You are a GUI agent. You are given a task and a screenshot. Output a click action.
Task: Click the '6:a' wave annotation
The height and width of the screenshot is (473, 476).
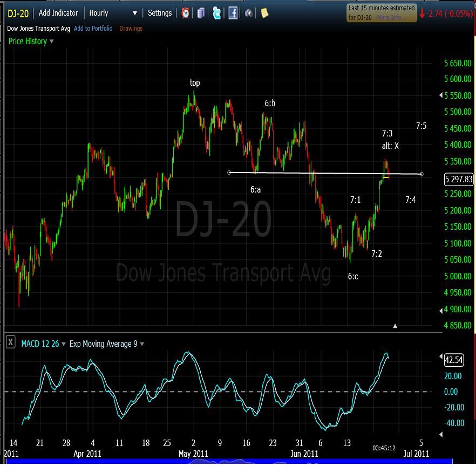[x=256, y=190]
